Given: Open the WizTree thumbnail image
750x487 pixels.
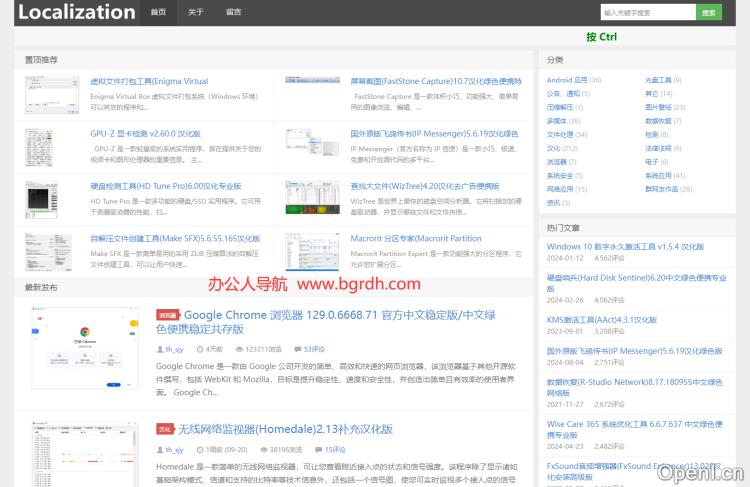Looking at the screenshot, I should coord(313,197).
